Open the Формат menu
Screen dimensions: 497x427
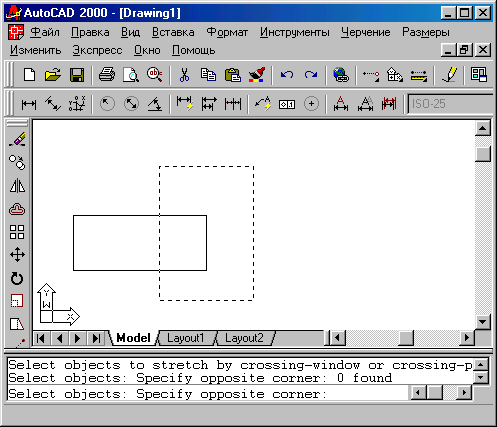[x=227, y=32]
